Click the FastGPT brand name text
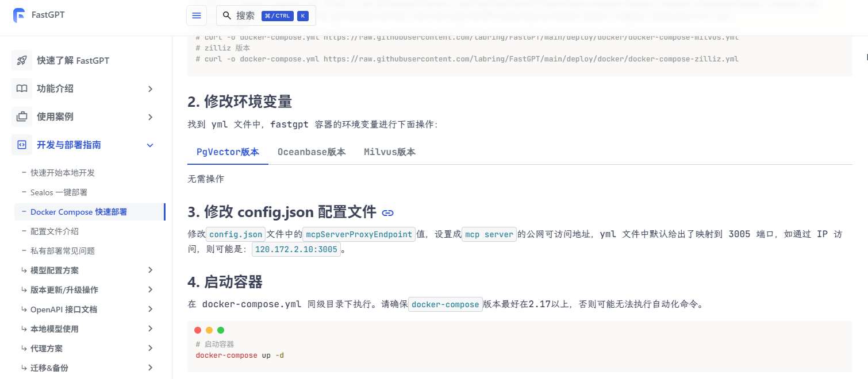This screenshot has width=868, height=379. 48,15
